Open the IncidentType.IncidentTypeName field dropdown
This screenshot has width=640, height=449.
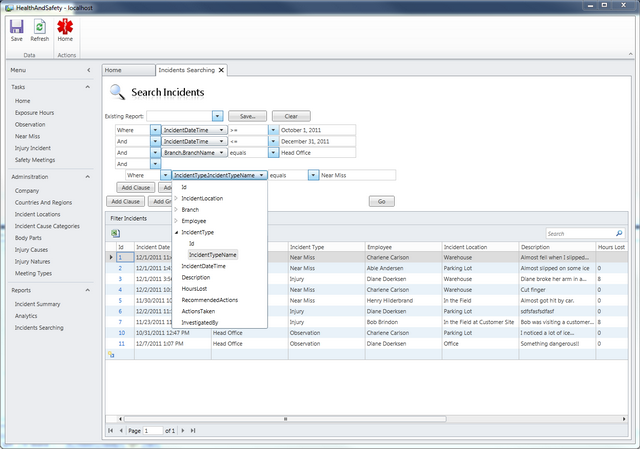tap(261, 176)
